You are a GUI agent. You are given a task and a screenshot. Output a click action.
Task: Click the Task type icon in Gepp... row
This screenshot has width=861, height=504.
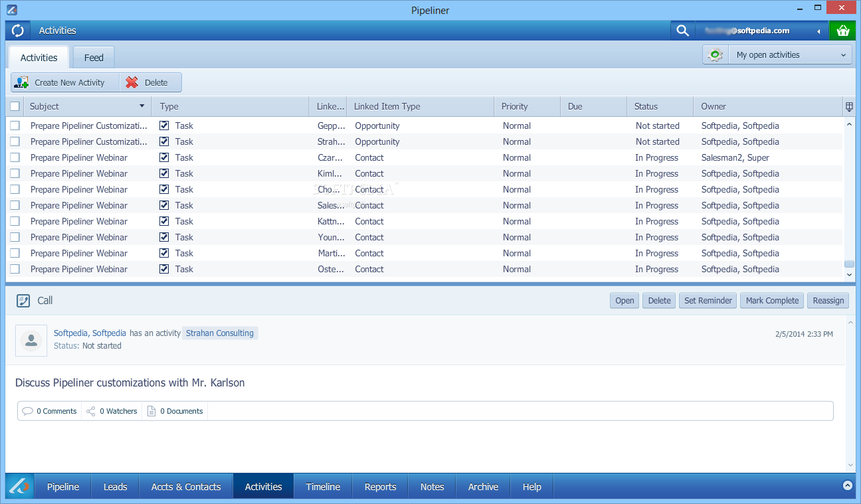pos(164,126)
